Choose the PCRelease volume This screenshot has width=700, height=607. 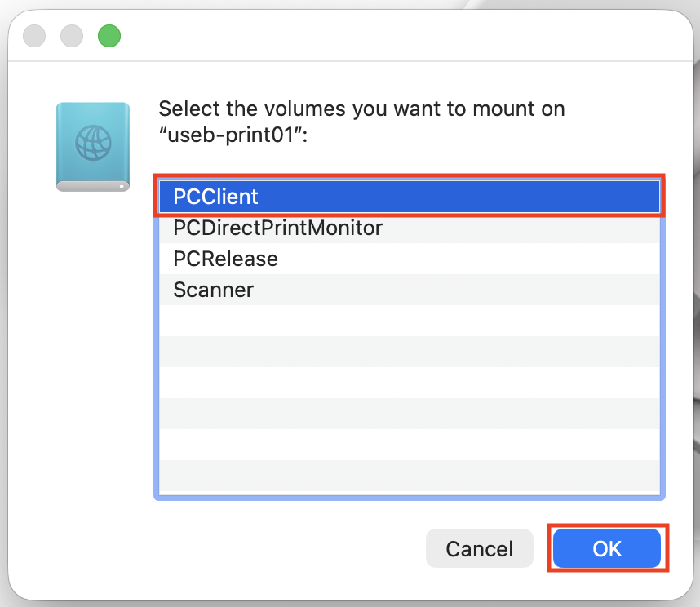click(226, 259)
